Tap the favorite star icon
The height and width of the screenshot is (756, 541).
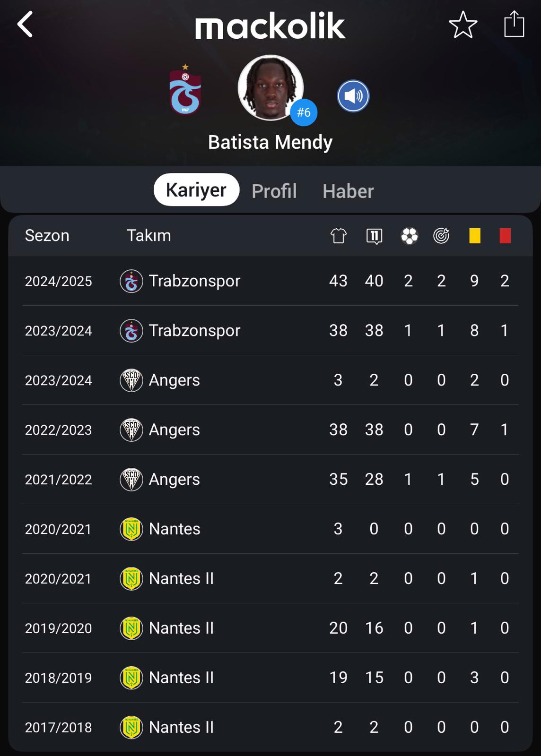(463, 25)
